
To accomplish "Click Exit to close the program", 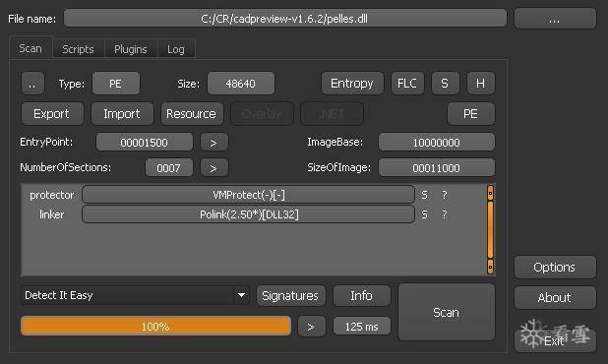I will pyautogui.click(x=555, y=340).
